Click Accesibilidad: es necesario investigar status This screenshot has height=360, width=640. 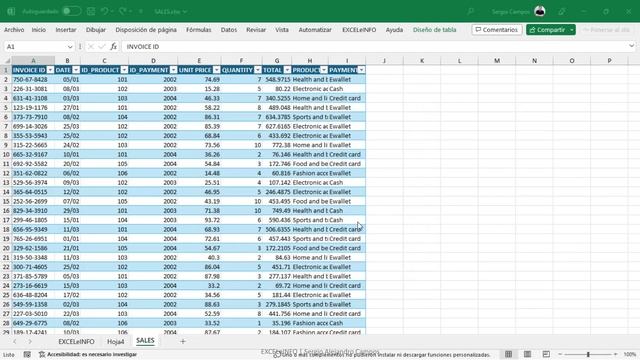click(88, 355)
